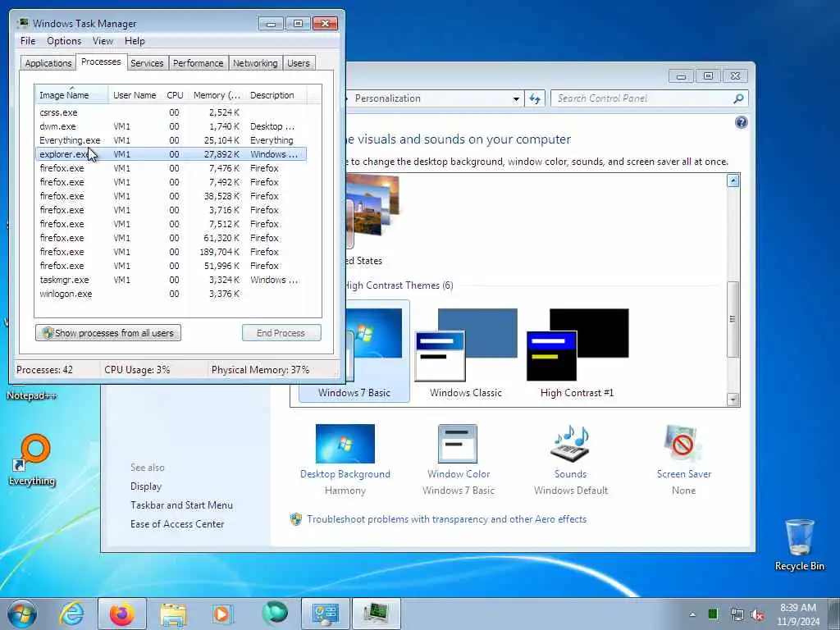Viewport: 840px width, 630px height.
Task: Sort processes by Memory column header
Action: [x=217, y=95]
